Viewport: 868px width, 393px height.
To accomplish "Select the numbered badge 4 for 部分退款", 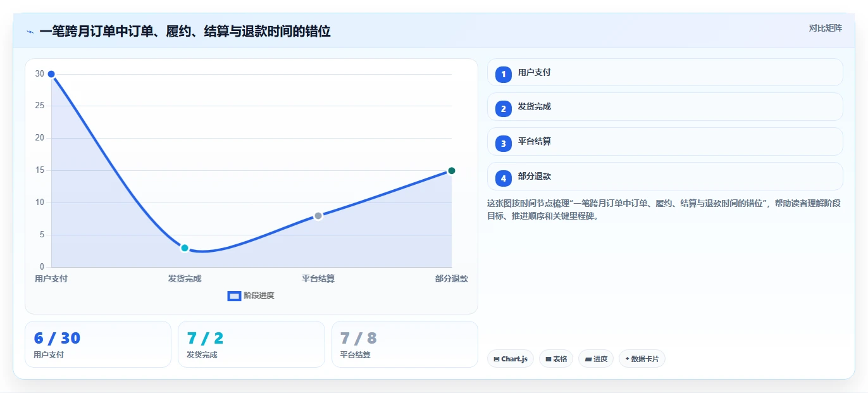I will point(504,178).
